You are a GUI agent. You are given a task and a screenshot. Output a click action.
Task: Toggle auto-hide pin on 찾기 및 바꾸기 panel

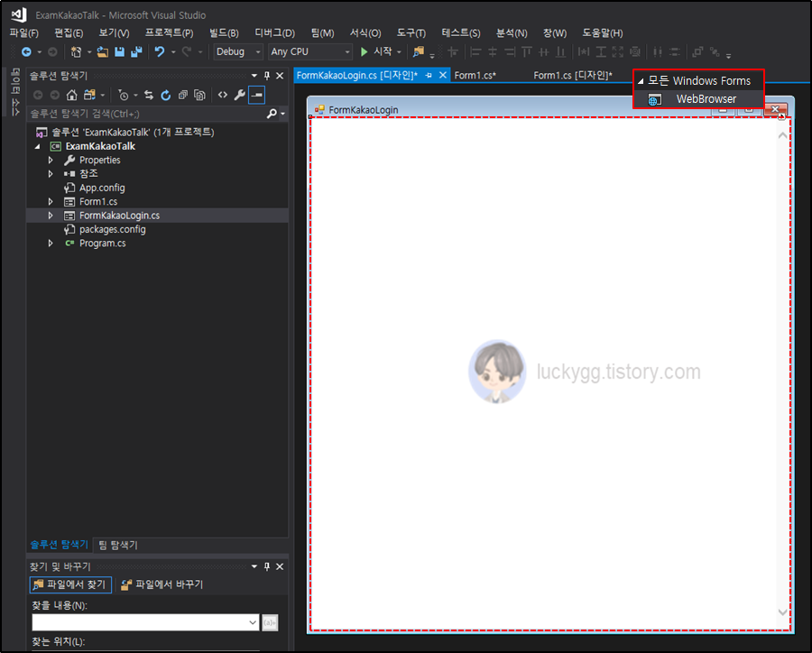(267, 566)
